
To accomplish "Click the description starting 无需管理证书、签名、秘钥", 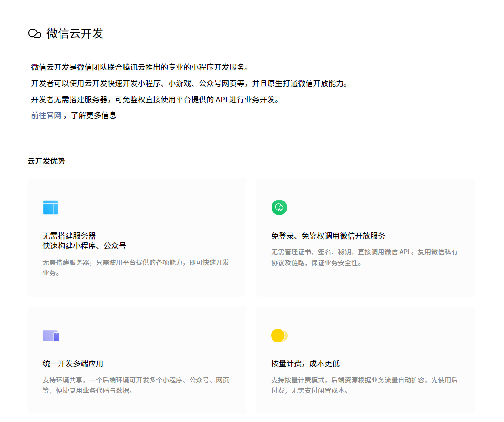I will point(364,258).
